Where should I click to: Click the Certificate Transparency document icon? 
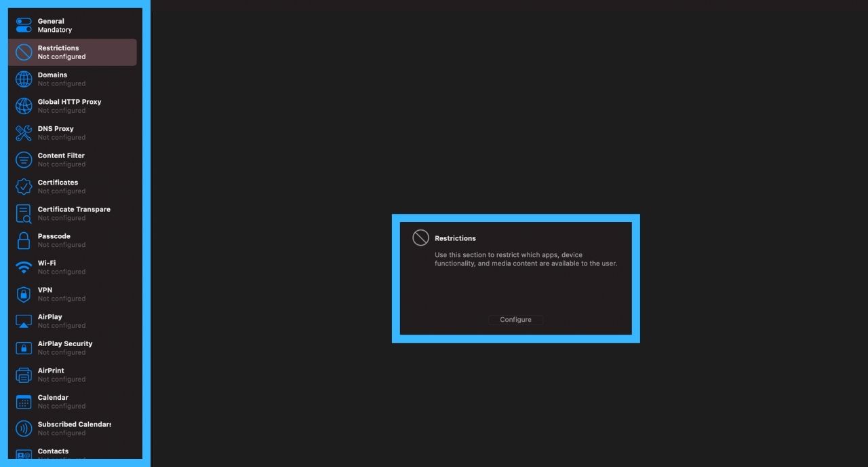click(x=24, y=214)
